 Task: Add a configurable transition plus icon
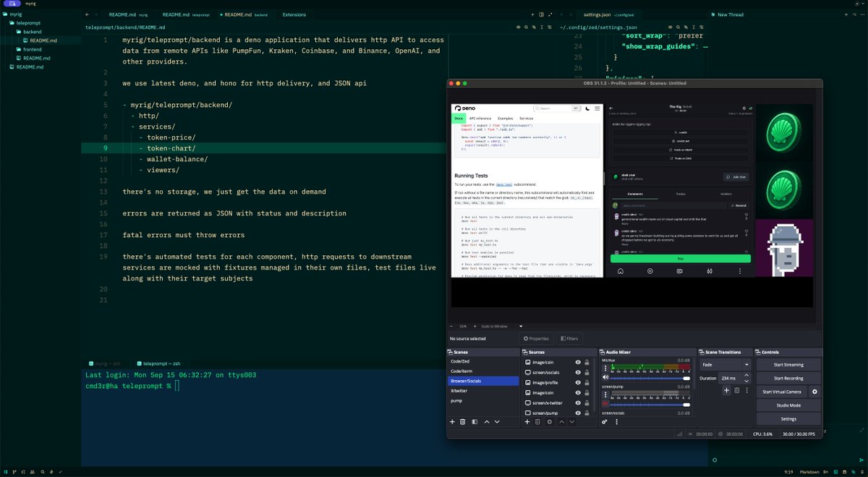coord(726,390)
